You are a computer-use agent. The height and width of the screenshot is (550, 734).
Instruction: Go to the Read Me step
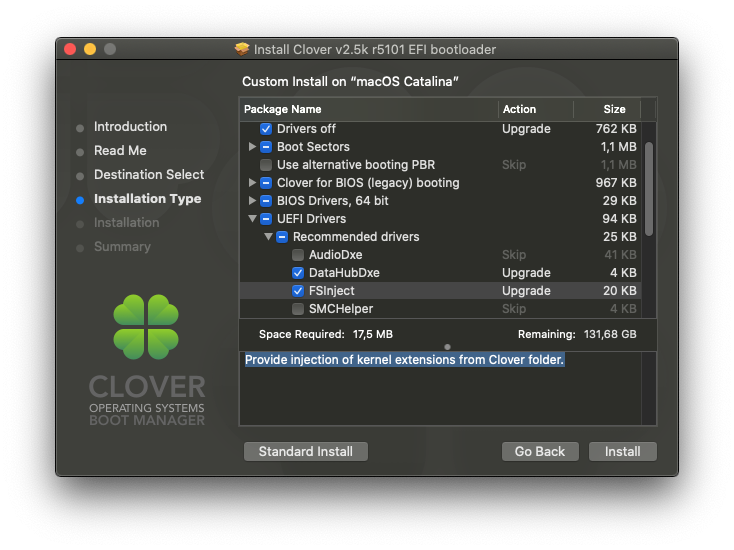(120, 150)
